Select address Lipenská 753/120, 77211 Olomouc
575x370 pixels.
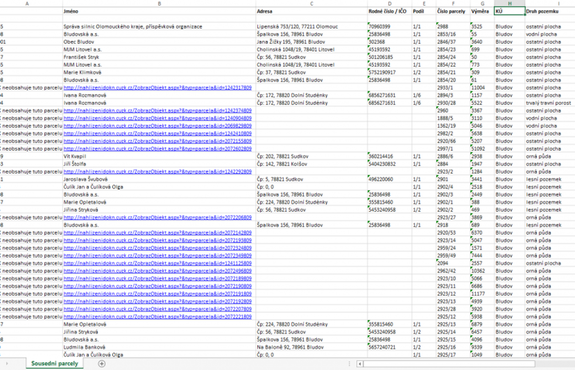point(311,27)
